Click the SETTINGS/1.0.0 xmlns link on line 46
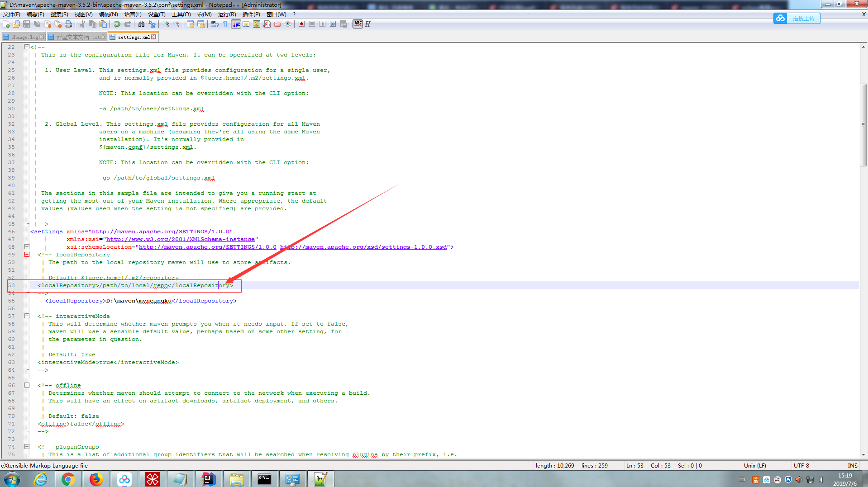Viewport: 868px width, 487px height. 161,232
